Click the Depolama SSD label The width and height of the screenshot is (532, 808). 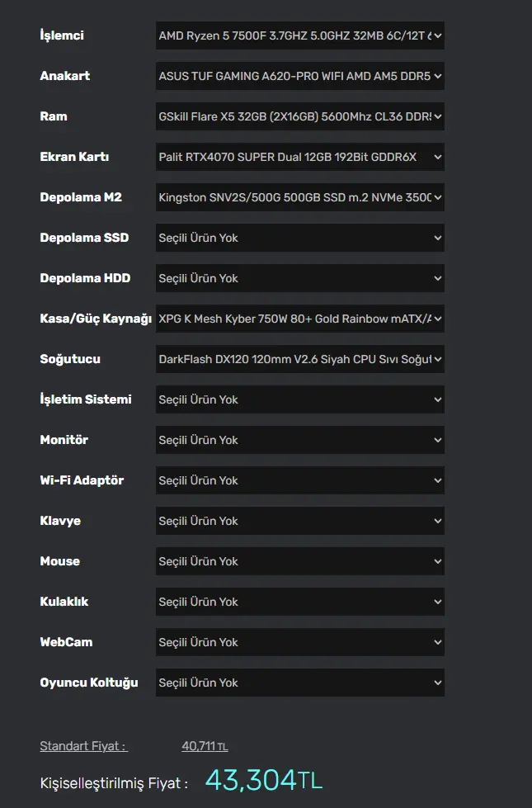84,238
